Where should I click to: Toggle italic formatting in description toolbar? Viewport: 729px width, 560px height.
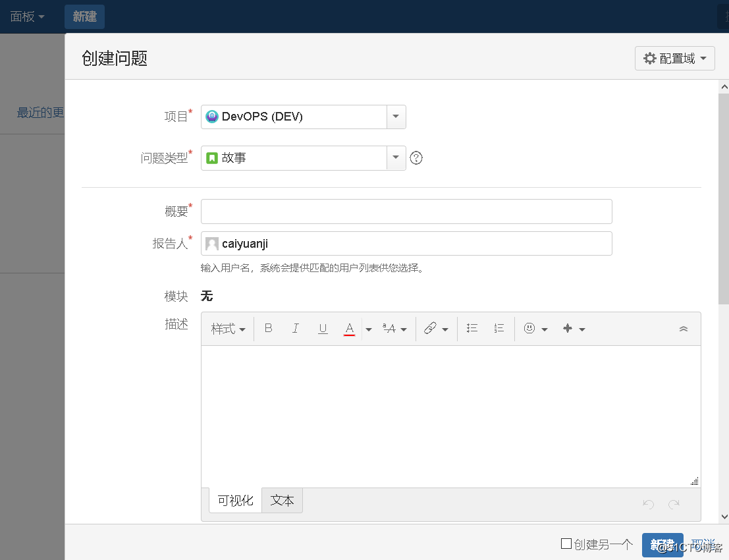tap(295, 328)
